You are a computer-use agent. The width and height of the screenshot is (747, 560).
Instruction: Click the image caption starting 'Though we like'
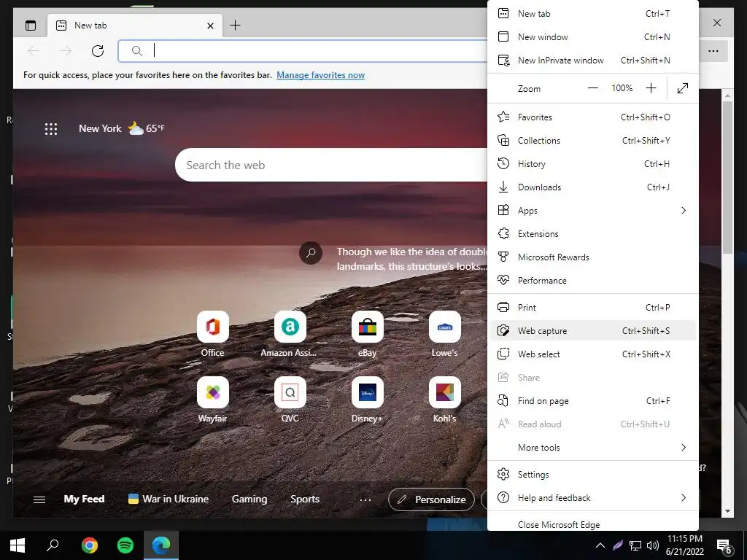point(412,259)
